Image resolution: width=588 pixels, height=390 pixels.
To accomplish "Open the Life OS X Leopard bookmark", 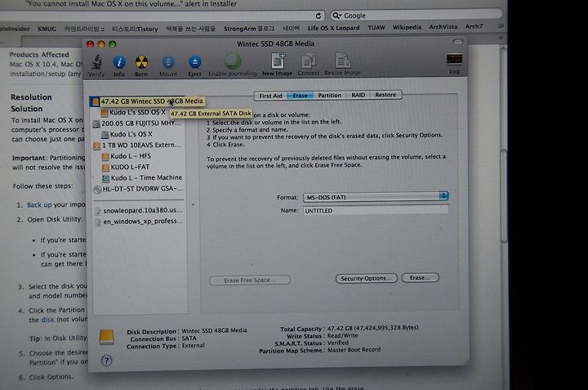I will [333, 28].
